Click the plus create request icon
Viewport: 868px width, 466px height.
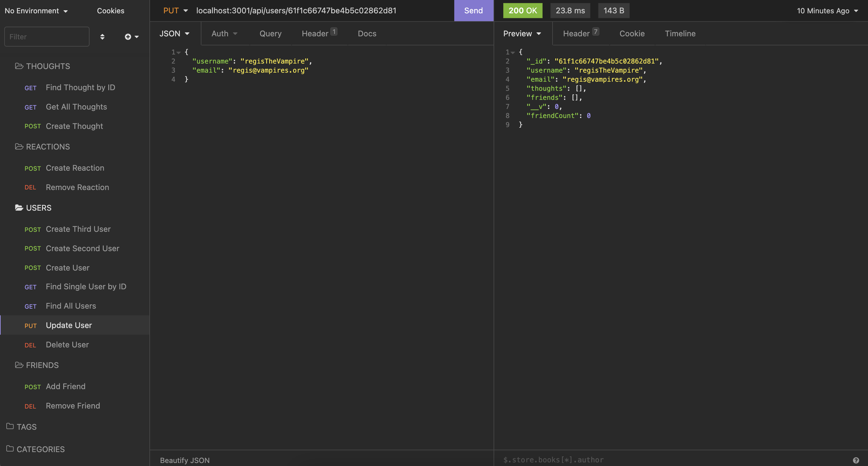point(128,37)
